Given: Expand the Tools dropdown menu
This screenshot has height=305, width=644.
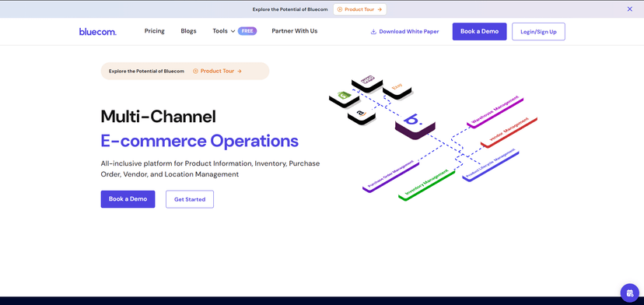Looking at the screenshot, I should pyautogui.click(x=224, y=31).
